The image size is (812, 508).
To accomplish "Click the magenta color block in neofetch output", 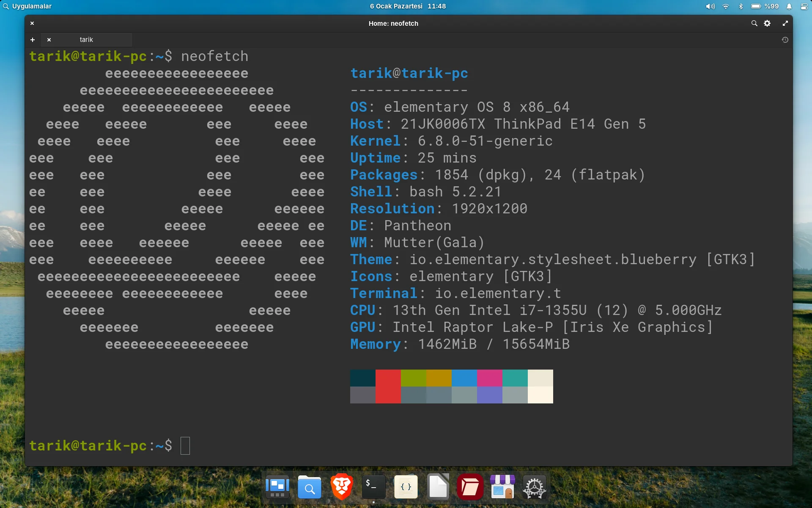I will pyautogui.click(x=490, y=378).
